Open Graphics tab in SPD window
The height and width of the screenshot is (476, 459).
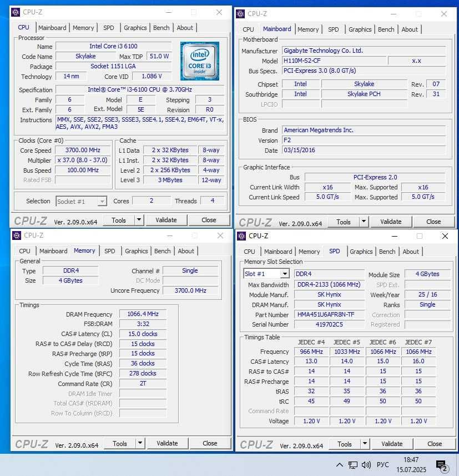tap(361, 252)
